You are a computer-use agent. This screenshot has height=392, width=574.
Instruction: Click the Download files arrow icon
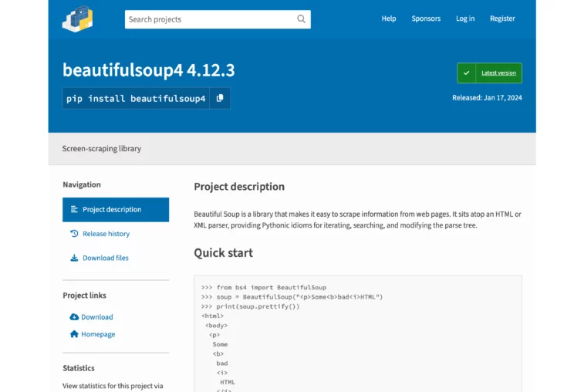pyautogui.click(x=74, y=258)
